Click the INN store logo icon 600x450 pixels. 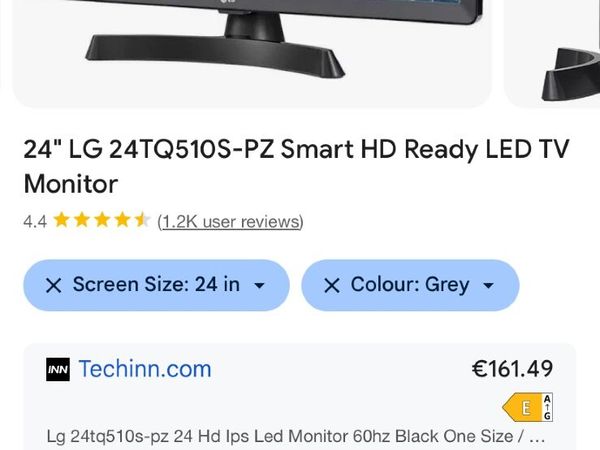pos(58,369)
